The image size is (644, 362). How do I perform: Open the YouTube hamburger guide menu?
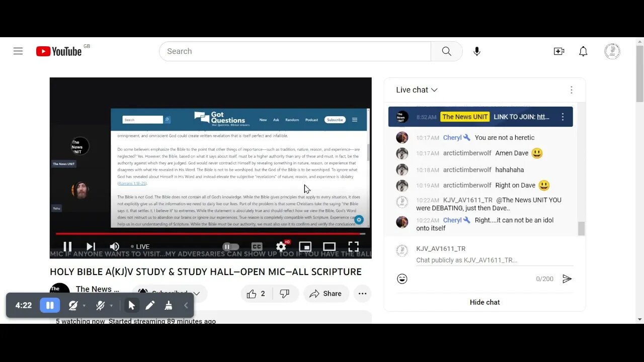pos(18,51)
